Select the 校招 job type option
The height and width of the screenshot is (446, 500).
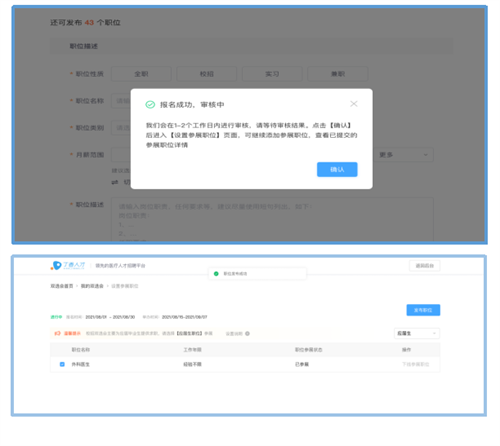click(x=207, y=74)
